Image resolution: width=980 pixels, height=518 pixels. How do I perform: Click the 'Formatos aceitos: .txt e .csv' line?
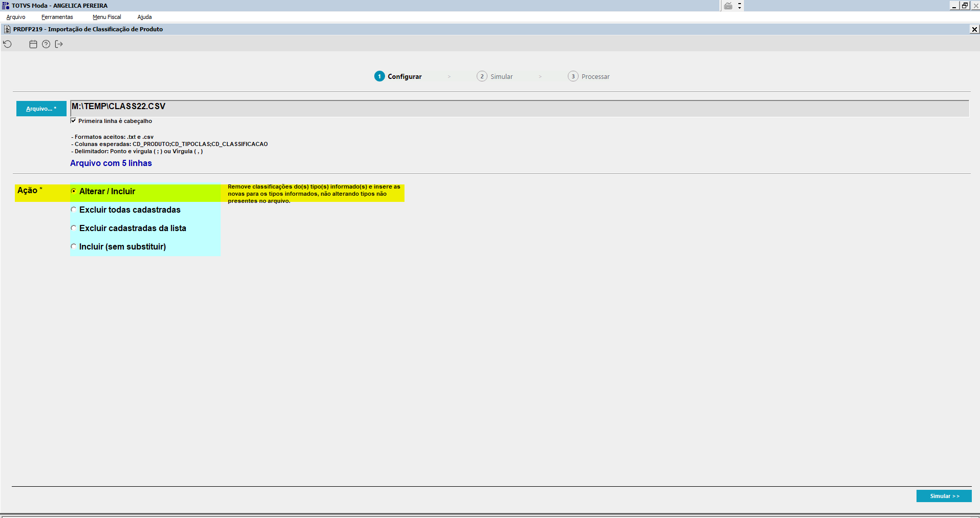pyautogui.click(x=113, y=137)
